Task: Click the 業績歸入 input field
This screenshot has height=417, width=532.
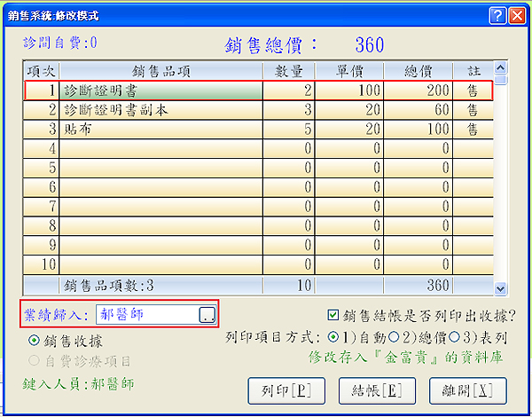Action: click(146, 314)
